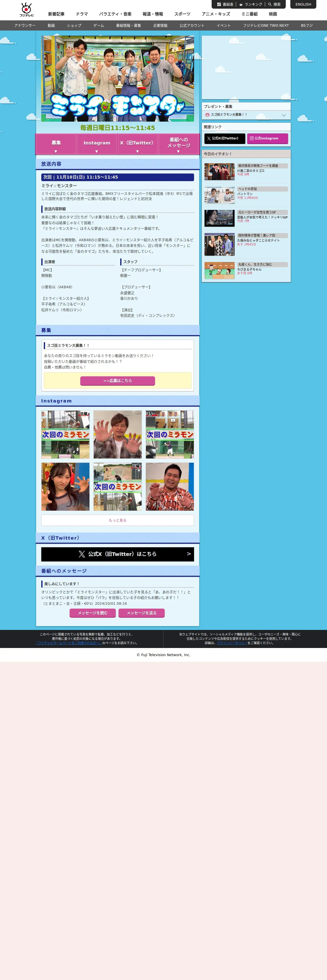
Task: Click the >>応募はこちら apply button
Action: coord(118,381)
